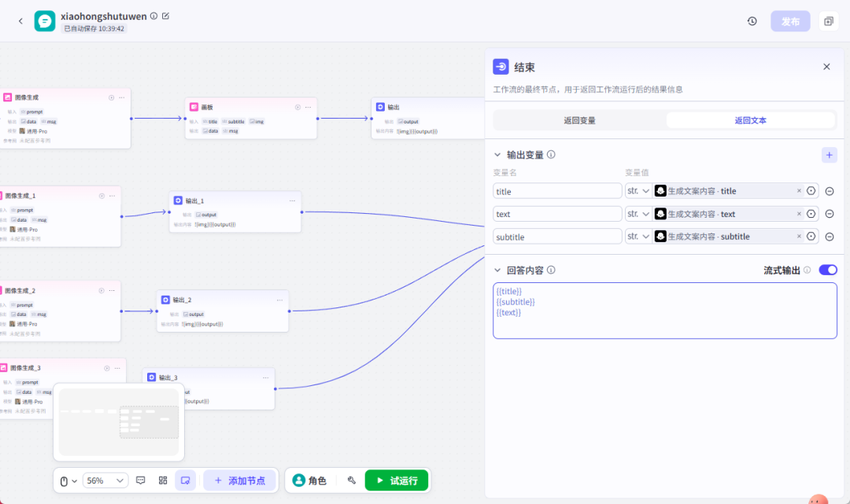Edit the text variable name field
This screenshot has height=504, width=850.
click(556, 214)
